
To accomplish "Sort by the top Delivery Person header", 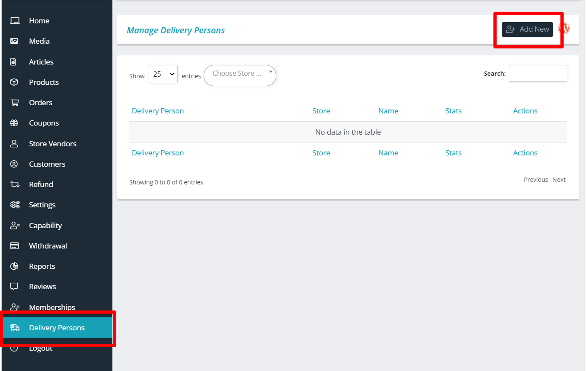I will pyautogui.click(x=158, y=111).
